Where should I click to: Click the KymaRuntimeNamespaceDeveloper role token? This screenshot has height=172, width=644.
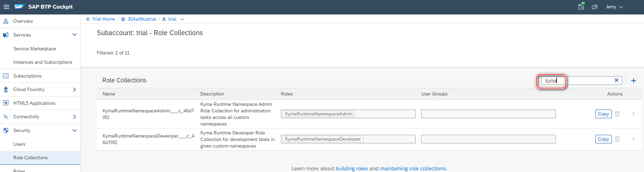pyautogui.click(x=323, y=139)
